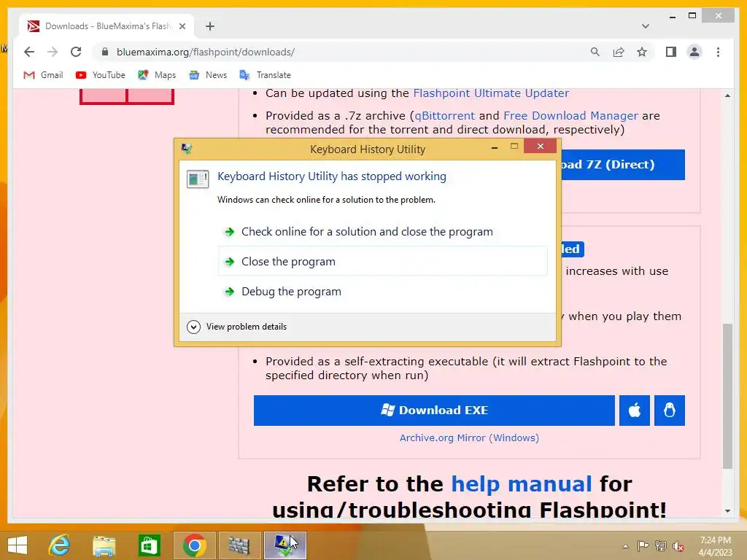Open the News bookmark
This screenshot has width=747, height=560.
click(x=208, y=75)
